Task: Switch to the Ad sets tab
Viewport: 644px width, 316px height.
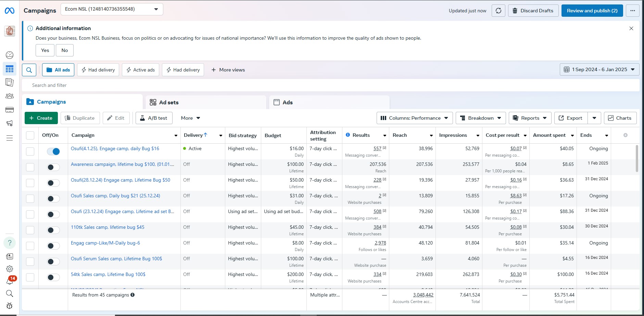Action: pos(206,102)
